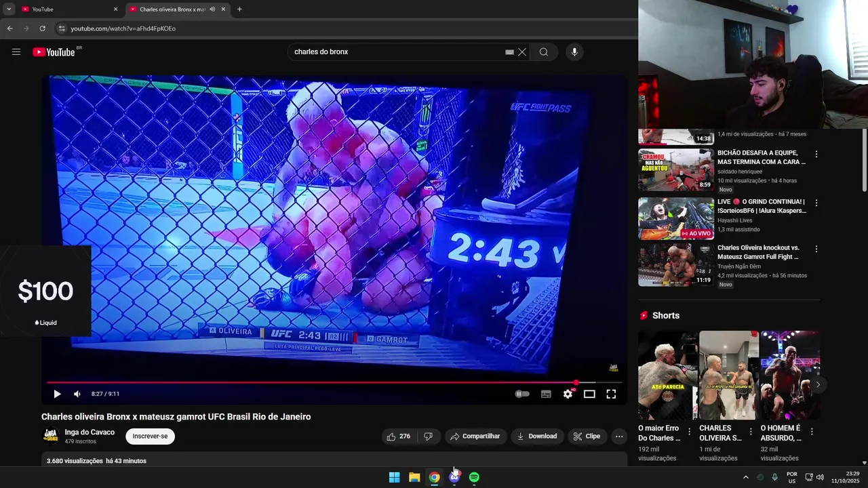
Task: View site information icon in the address bar
Action: tap(61, 28)
